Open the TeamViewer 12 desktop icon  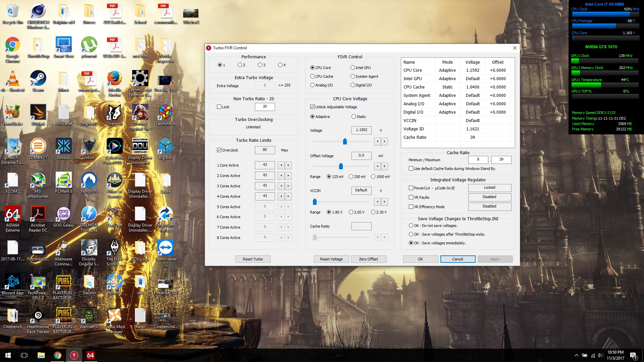point(166,253)
